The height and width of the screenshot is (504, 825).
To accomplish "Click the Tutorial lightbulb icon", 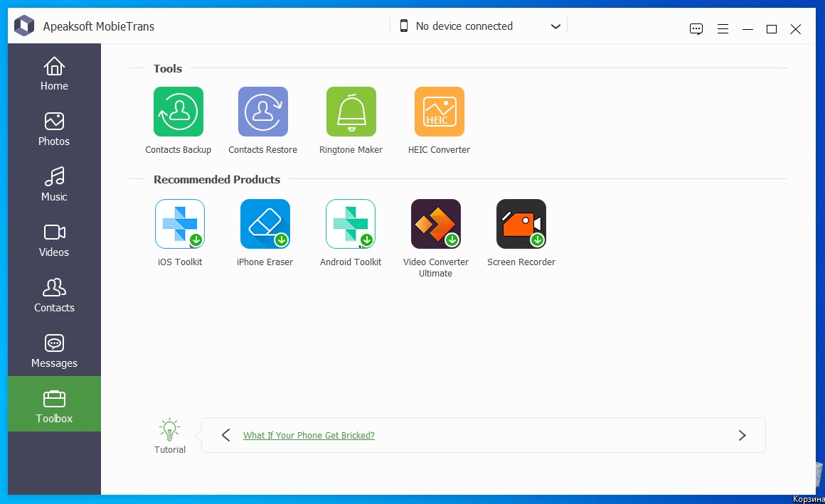I will click(x=169, y=430).
